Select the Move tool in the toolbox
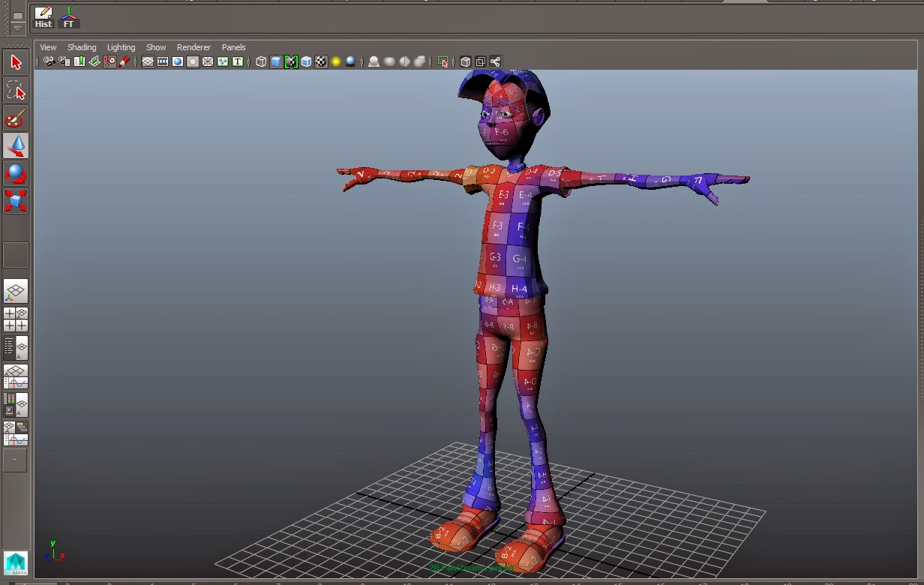This screenshot has width=924, height=585. 16,146
